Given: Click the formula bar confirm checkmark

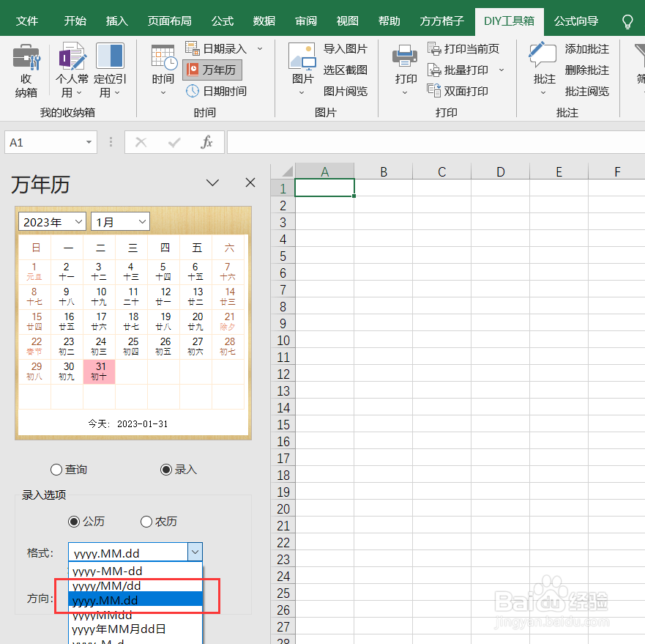Looking at the screenshot, I should (174, 142).
